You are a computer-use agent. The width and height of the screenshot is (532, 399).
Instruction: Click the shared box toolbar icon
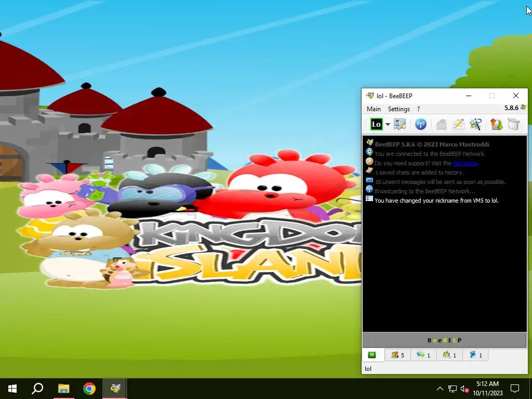[514, 124]
